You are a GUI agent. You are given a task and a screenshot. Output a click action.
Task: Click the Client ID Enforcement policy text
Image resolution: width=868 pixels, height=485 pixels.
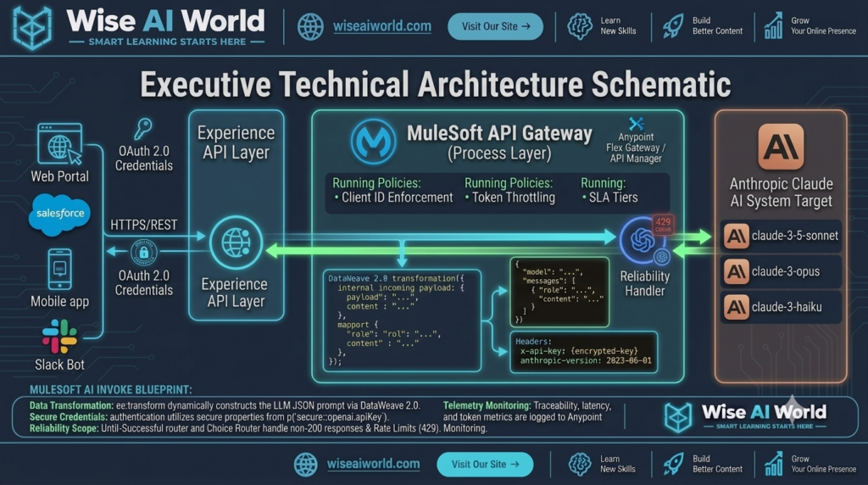tap(397, 198)
